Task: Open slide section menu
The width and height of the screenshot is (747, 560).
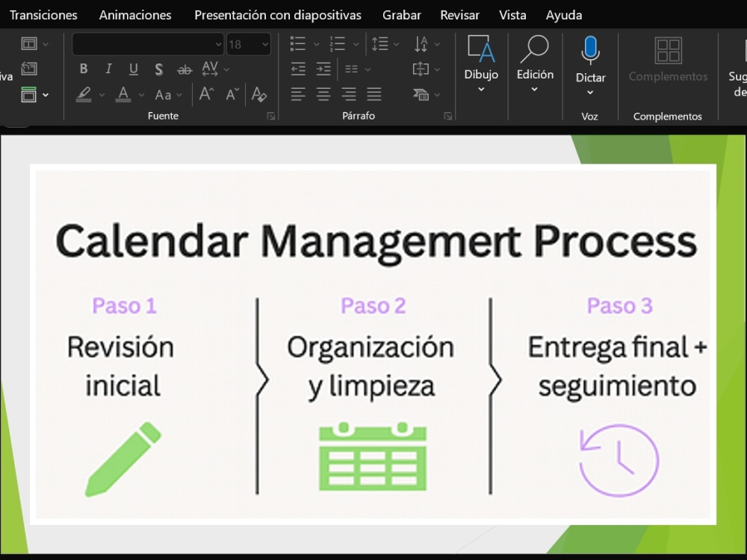Action: 35,94
